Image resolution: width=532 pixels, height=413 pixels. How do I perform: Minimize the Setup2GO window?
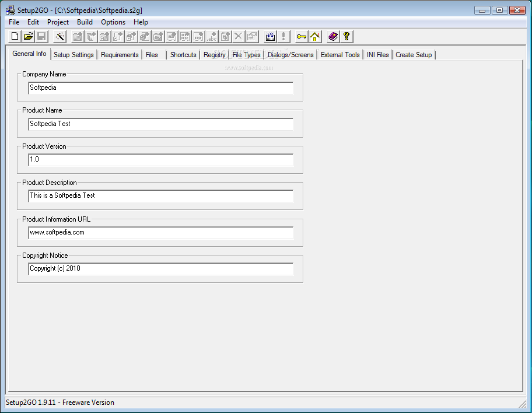point(482,10)
